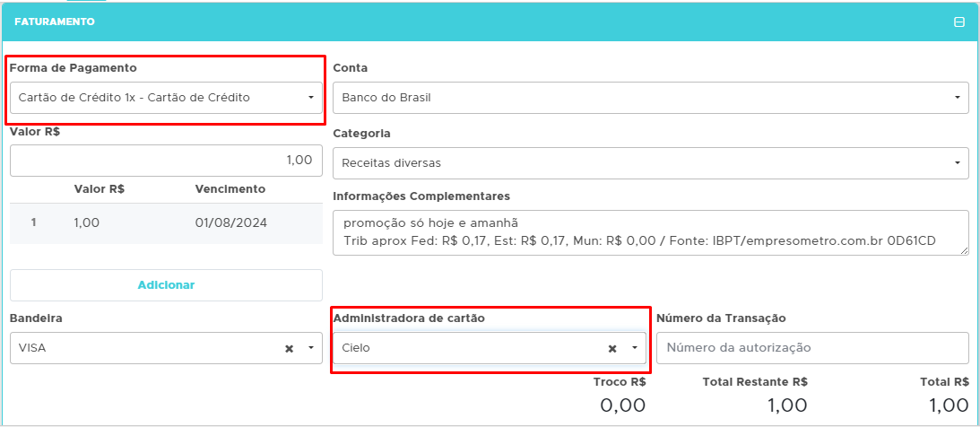The height and width of the screenshot is (427, 980).
Task: Click the Número da Transação field
Action: [x=812, y=348]
